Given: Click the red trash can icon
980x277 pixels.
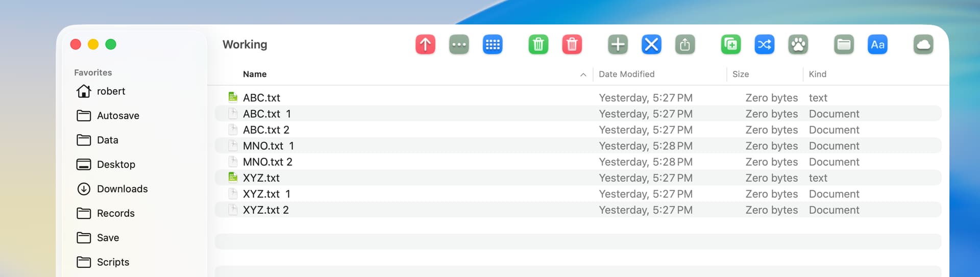Looking at the screenshot, I should tap(572, 44).
